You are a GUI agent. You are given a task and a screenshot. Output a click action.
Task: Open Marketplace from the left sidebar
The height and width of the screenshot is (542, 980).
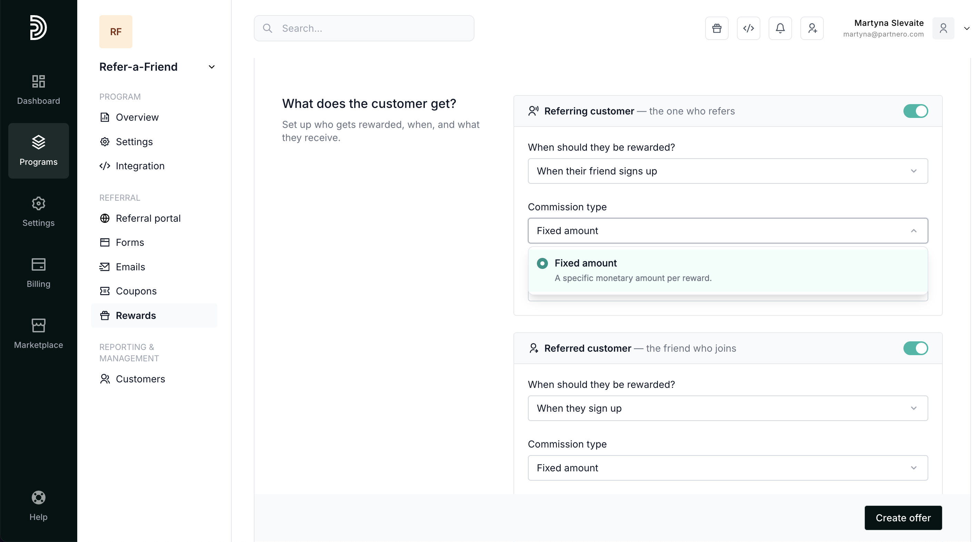(x=38, y=333)
